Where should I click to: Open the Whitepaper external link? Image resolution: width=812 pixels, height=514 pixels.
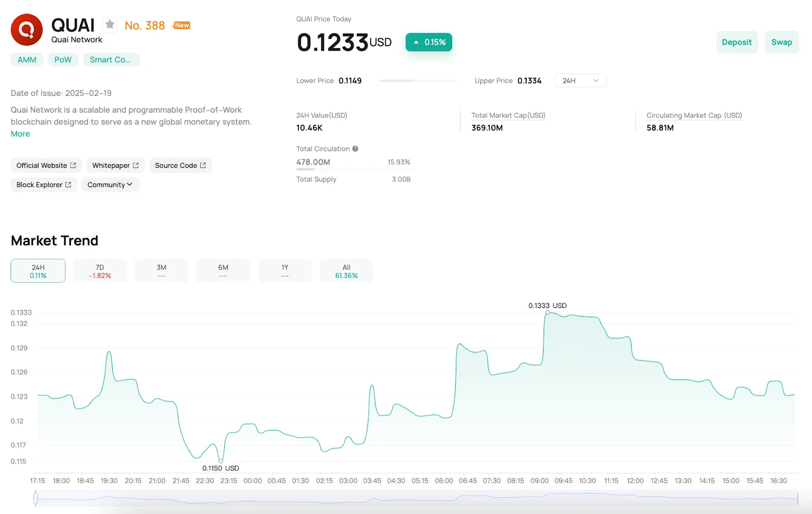pos(115,165)
